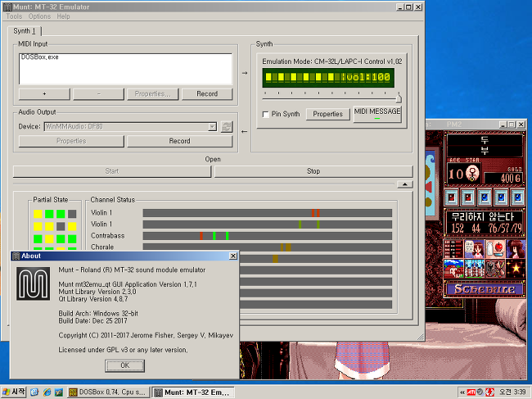Viewport: 532px width, 399px height.
Task: Open the Tools menu
Action: (x=14, y=16)
